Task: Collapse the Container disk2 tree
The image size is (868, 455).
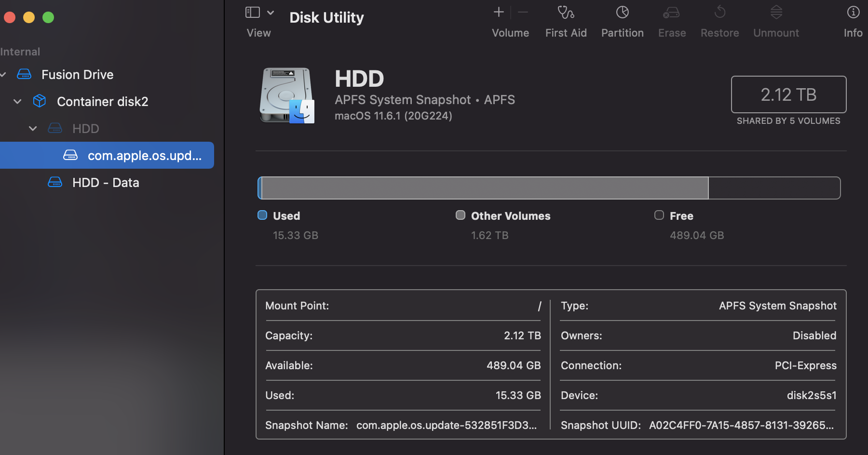Action: [18, 102]
